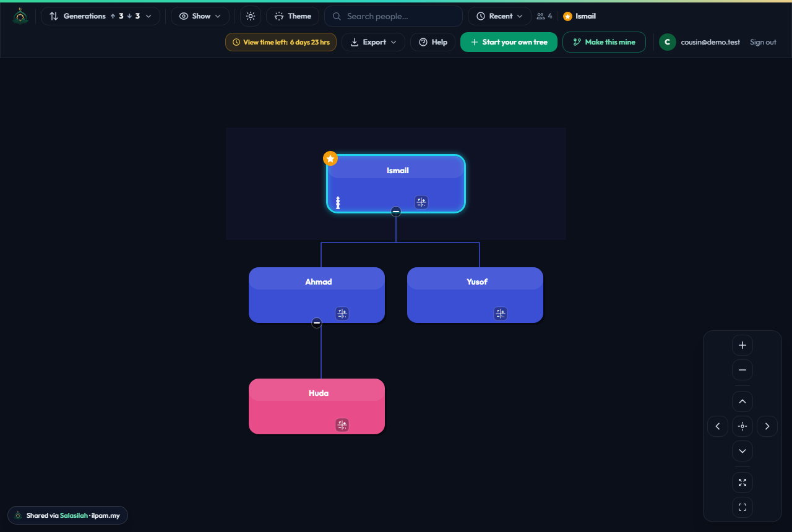This screenshot has height=532, width=792.
Task: Click the zoom out minus button
Action: [x=742, y=370]
